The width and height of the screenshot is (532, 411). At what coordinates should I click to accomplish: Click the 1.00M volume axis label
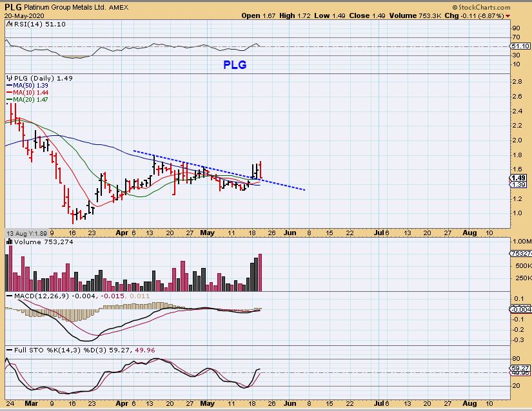tap(522, 241)
